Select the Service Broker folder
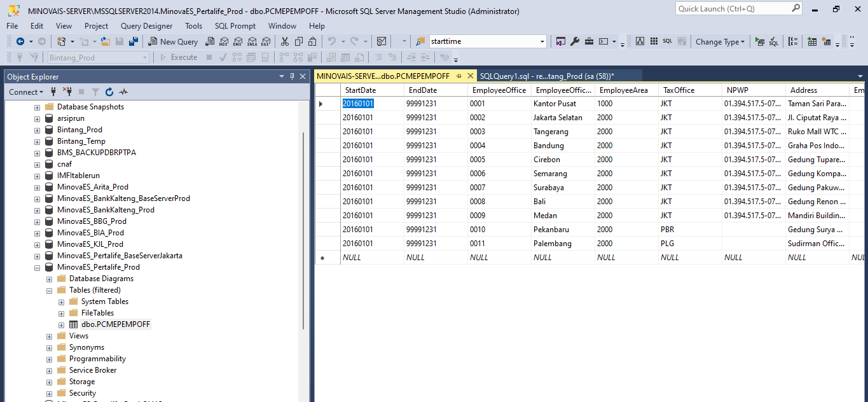The image size is (868, 402). [93, 370]
